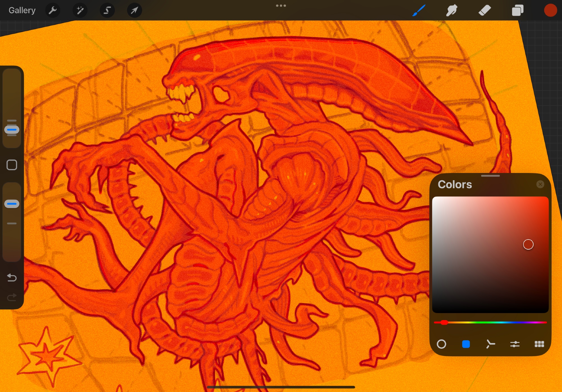The width and height of the screenshot is (562, 392).
Task: Open the Layers panel
Action: [x=517, y=10]
